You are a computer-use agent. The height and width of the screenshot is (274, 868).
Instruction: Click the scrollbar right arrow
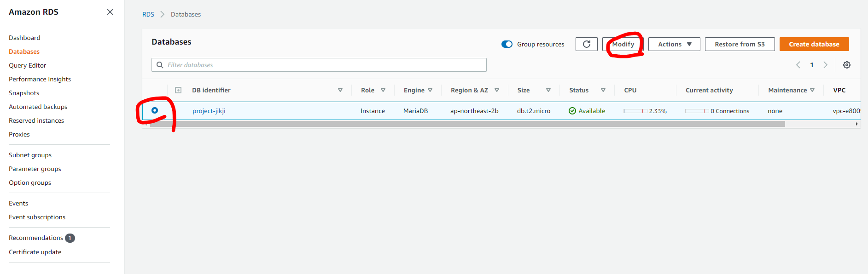pyautogui.click(x=856, y=124)
